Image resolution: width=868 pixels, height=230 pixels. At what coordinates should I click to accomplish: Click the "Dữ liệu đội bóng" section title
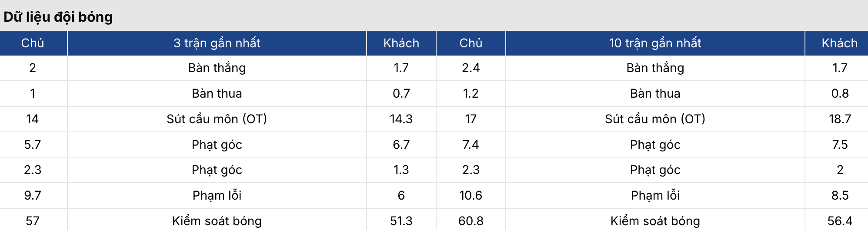tap(58, 17)
